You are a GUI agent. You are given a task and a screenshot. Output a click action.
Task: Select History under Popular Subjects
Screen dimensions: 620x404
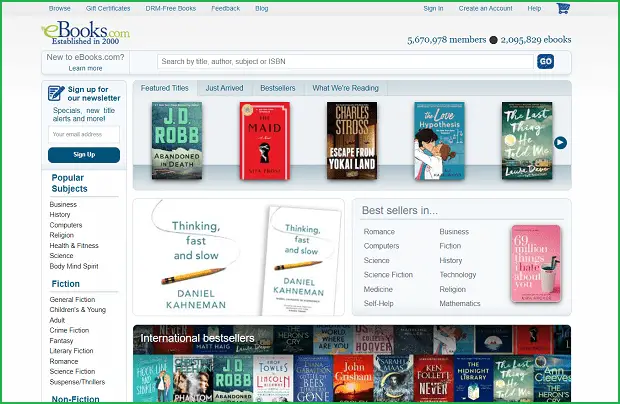(60, 215)
